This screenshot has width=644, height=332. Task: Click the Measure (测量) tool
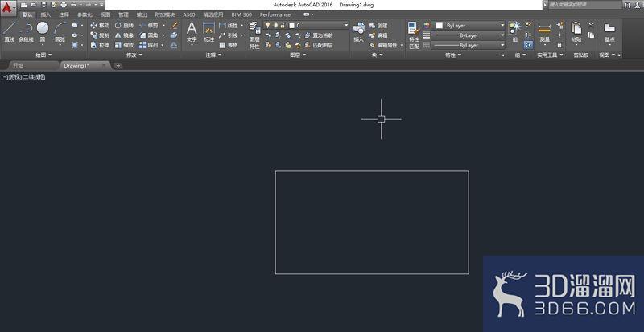(x=545, y=32)
